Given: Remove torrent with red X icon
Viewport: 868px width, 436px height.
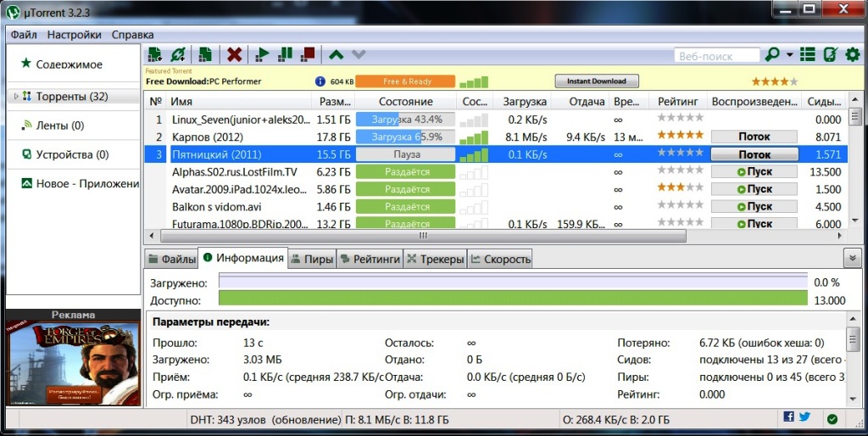Looking at the screenshot, I should point(235,54).
